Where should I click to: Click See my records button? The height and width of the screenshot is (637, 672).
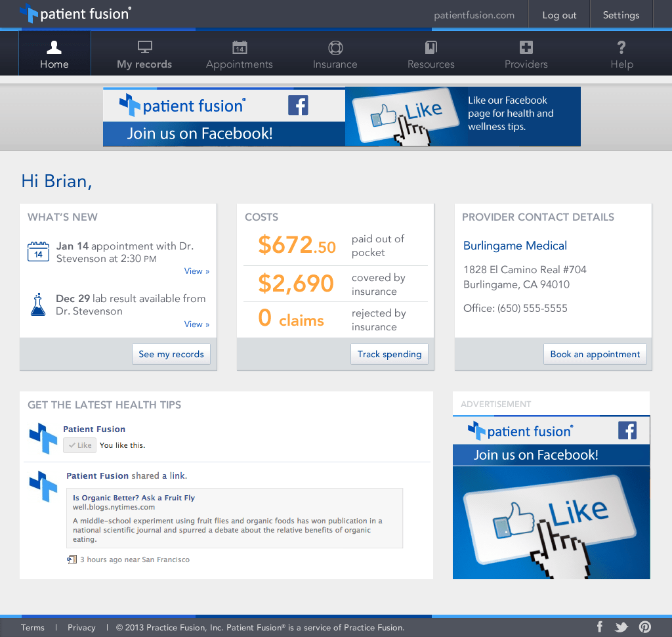point(171,354)
